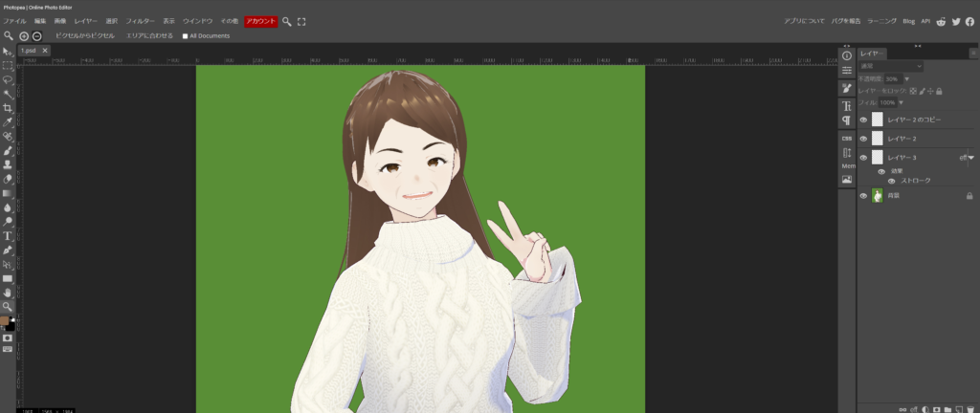
Task: Open the Info panel icon
Action: click(847, 55)
